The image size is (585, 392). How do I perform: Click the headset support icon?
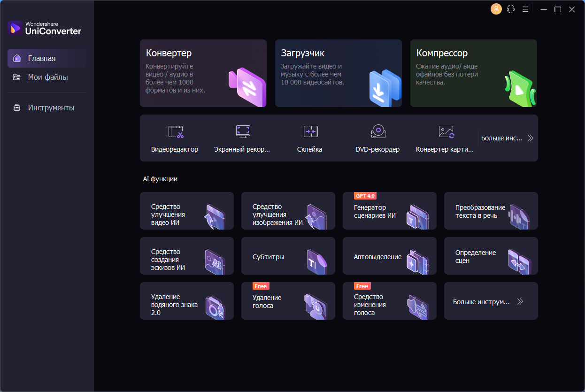tap(511, 9)
